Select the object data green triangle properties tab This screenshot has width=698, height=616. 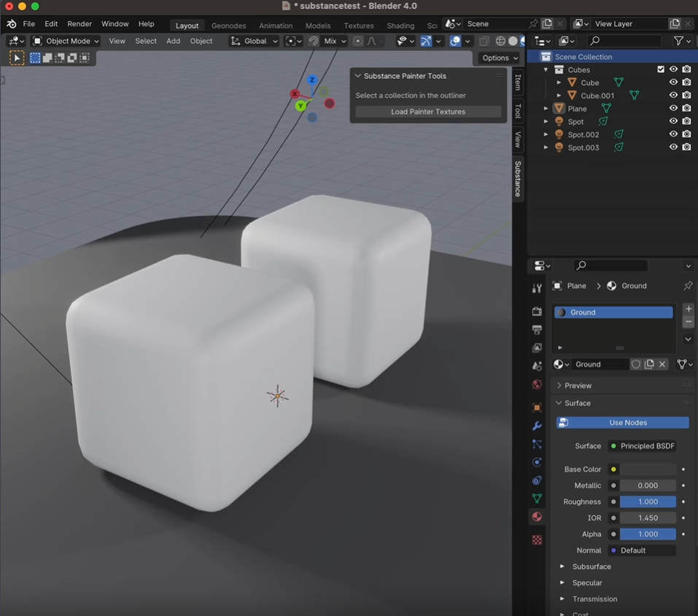click(x=537, y=498)
